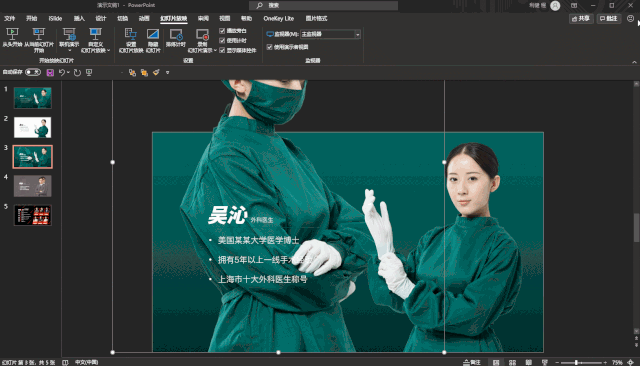Open search box magnifier in title bar
The width and height of the screenshot is (640, 366).
(x=259, y=5)
